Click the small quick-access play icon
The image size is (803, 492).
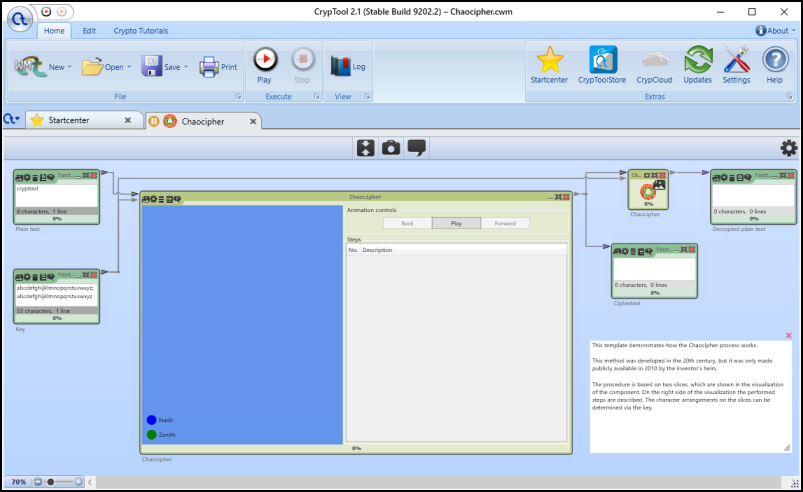[x=46, y=11]
